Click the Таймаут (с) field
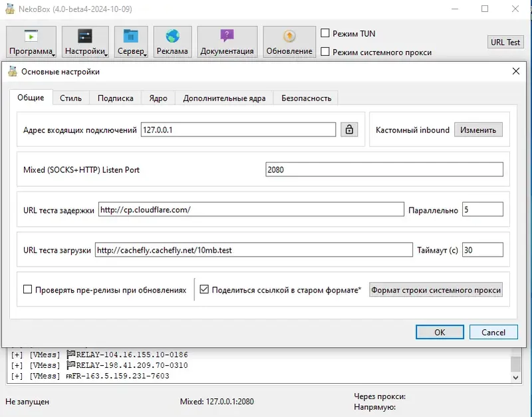 pos(483,249)
